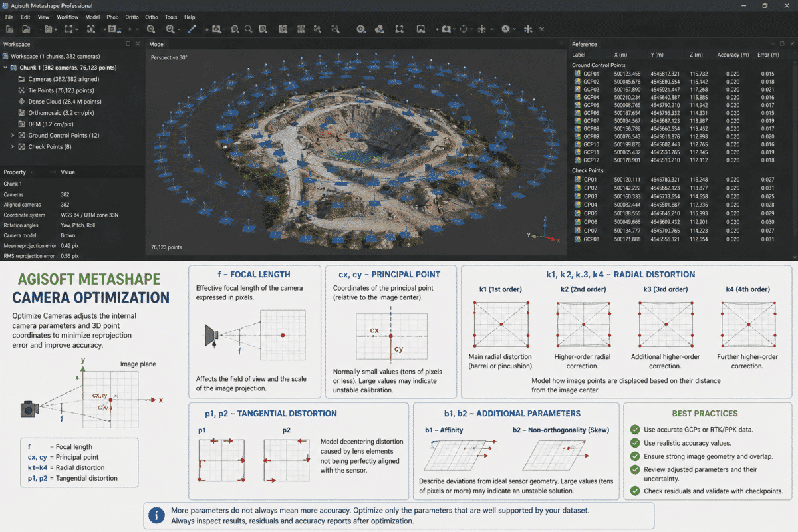Click the 'Accuracy (m)' column header
The height and width of the screenshot is (532, 798).
coord(733,55)
